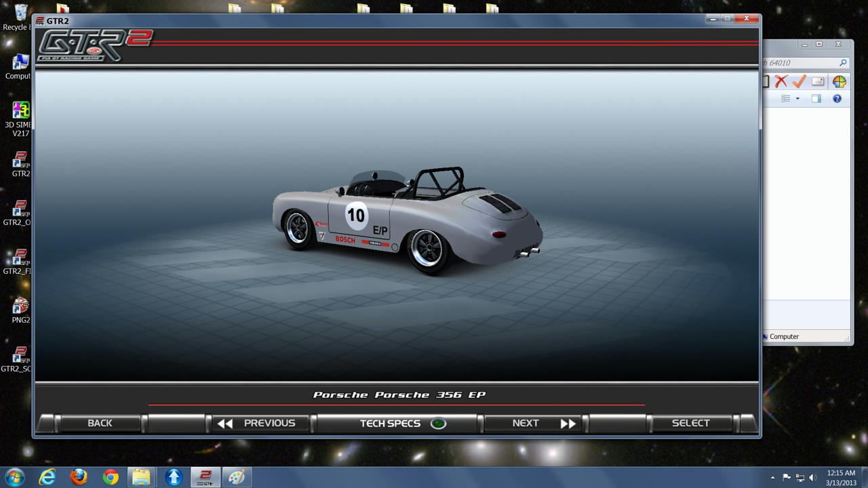Select the GTR2_O desktop shortcut
This screenshot has width=868, height=488.
tap(19, 213)
